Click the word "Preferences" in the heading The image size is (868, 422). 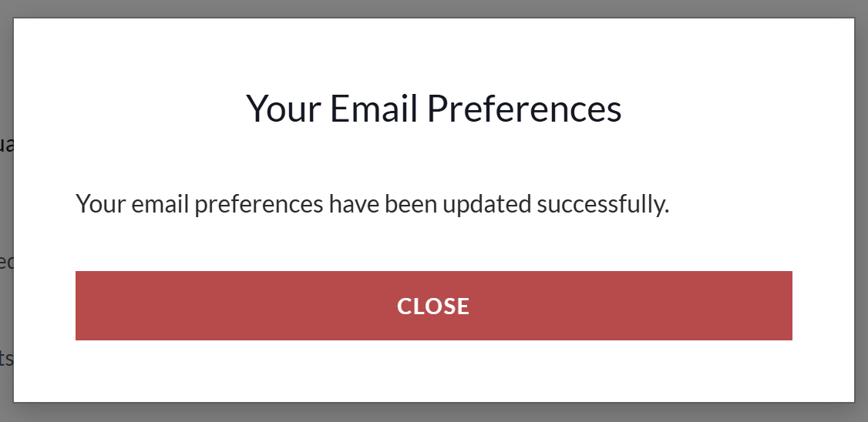524,109
